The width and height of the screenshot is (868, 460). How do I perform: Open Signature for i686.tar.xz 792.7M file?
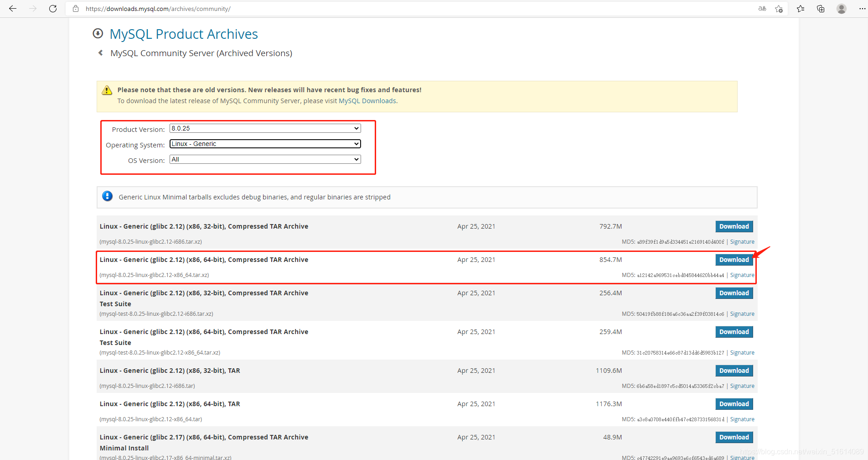742,242
